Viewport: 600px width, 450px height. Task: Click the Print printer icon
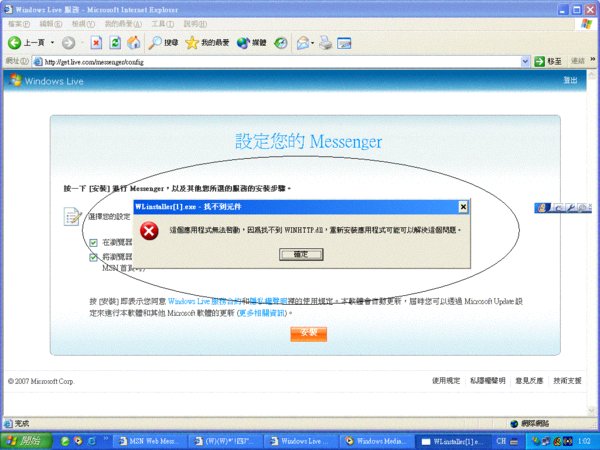326,43
